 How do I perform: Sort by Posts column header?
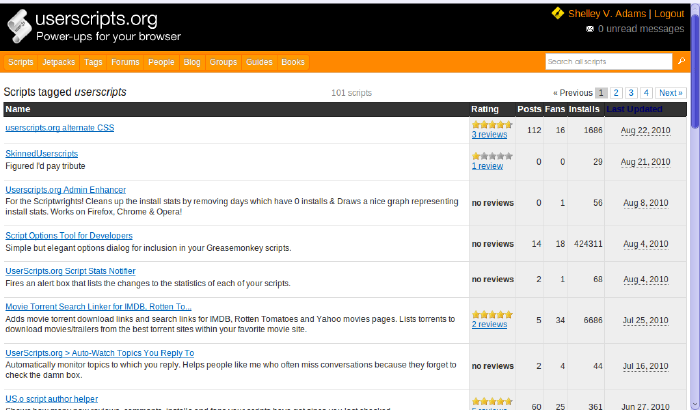(x=529, y=109)
